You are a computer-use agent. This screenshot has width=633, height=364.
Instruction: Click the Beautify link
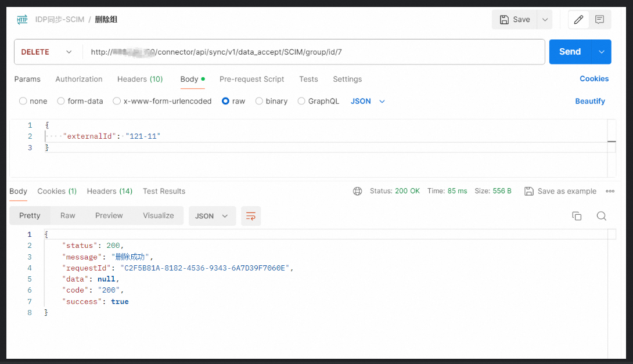pos(590,101)
